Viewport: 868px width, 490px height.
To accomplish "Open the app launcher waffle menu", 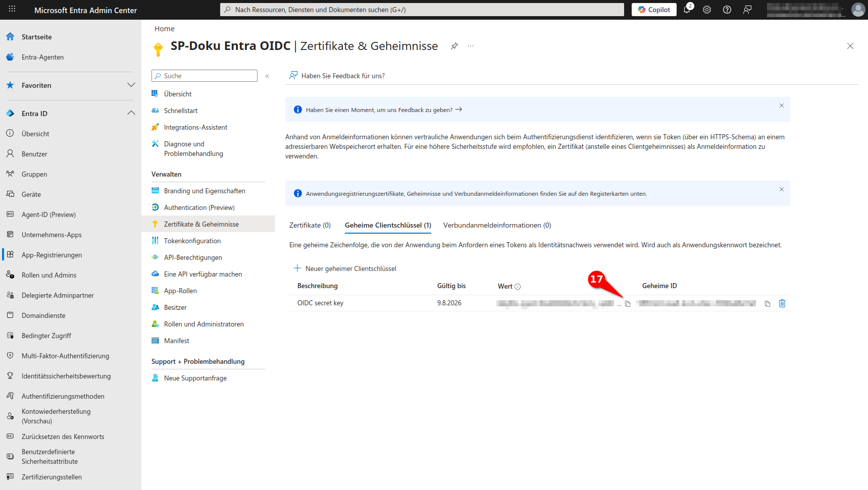I will (12, 10).
